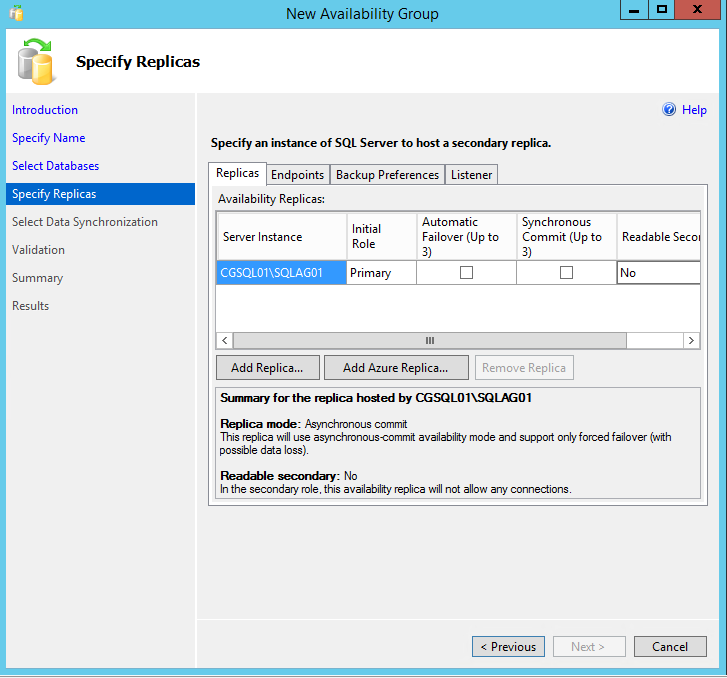Select the Specify Replicas step in sidebar
Screen dimensions: 727x678
pyautogui.click(x=100, y=194)
